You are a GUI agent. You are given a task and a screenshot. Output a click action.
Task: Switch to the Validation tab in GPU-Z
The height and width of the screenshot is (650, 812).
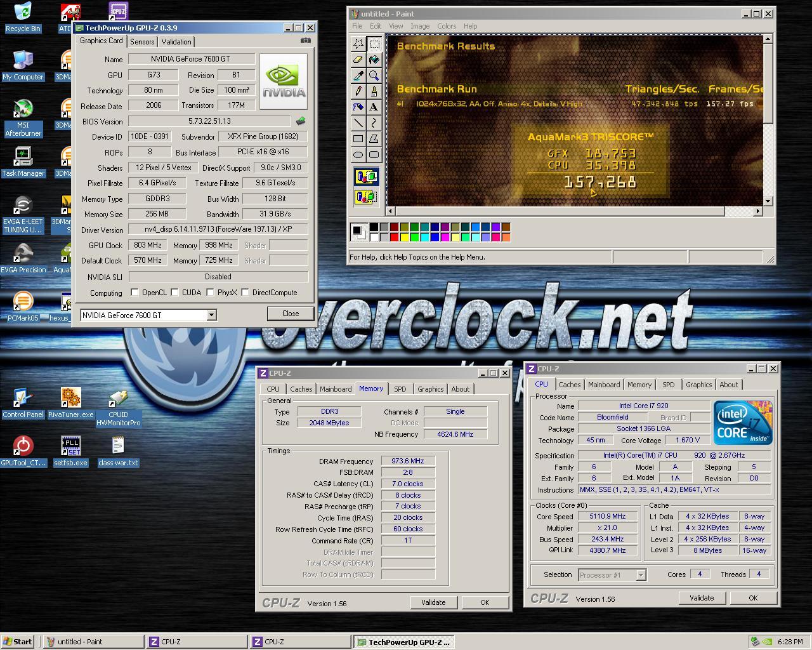pyautogui.click(x=176, y=41)
